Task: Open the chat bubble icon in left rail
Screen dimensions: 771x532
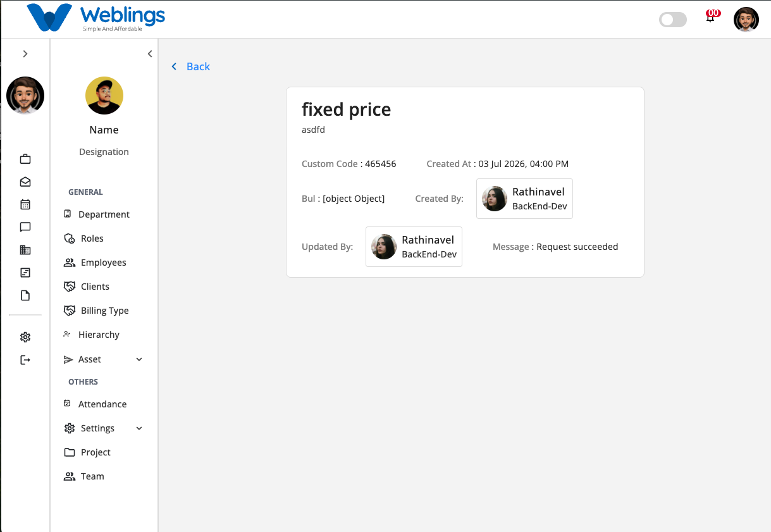Action: point(25,227)
